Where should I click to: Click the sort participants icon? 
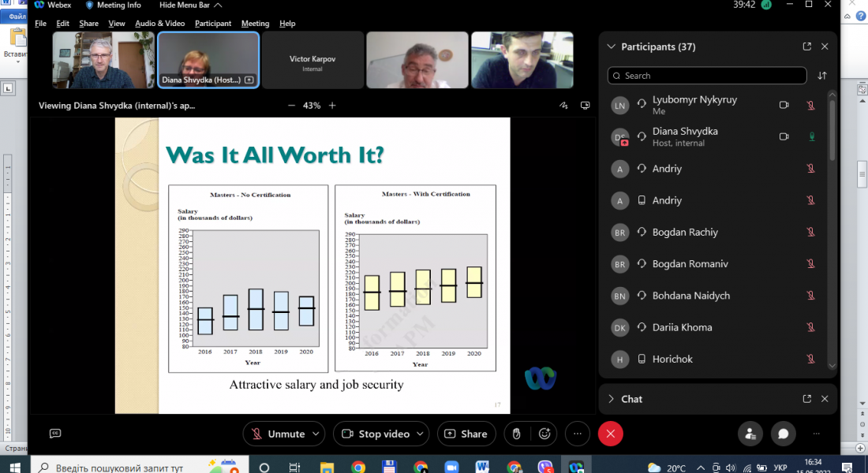click(822, 76)
